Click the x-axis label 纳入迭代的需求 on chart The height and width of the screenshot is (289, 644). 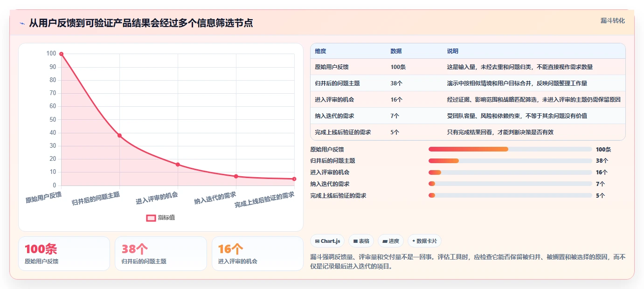click(215, 198)
